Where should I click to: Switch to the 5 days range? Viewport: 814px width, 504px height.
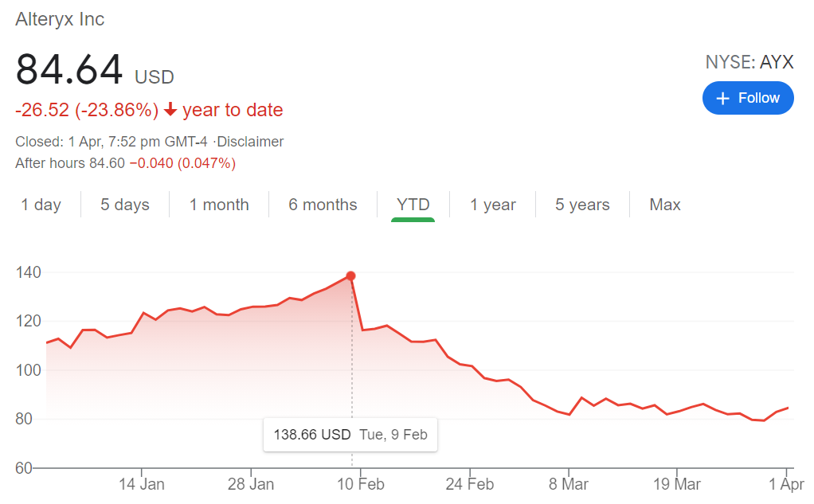[x=125, y=205]
